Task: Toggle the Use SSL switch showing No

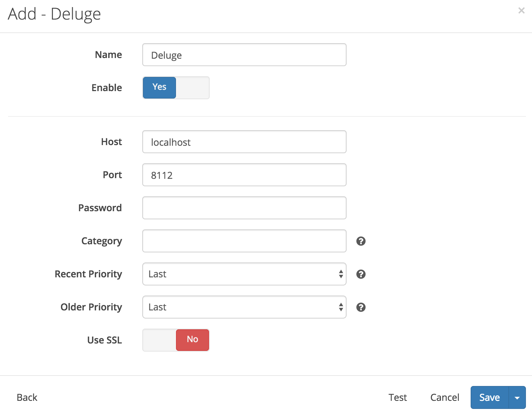Action: [176, 340]
